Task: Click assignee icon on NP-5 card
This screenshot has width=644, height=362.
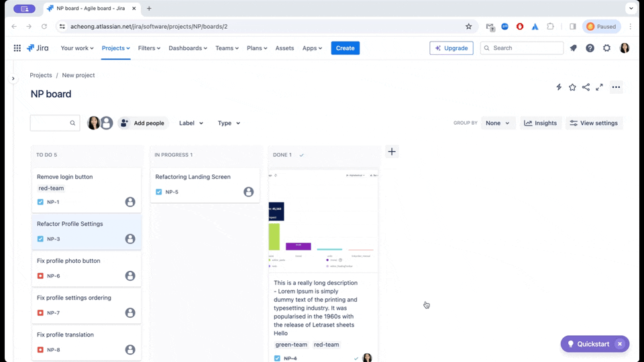Action: pyautogui.click(x=248, y=192)
